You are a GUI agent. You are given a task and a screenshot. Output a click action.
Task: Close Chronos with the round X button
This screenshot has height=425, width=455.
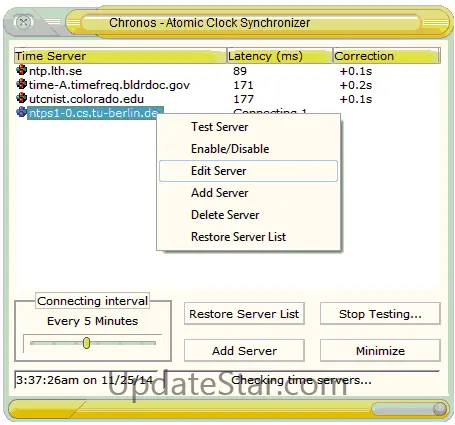(23, 22)
